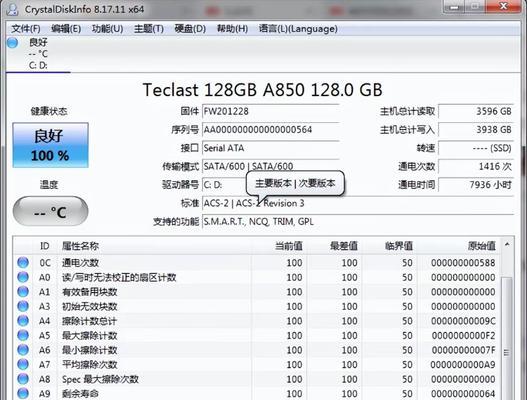Select the 有效备用块数 attribute row
The width and height of the screenshot is (527, 400).
257,292
